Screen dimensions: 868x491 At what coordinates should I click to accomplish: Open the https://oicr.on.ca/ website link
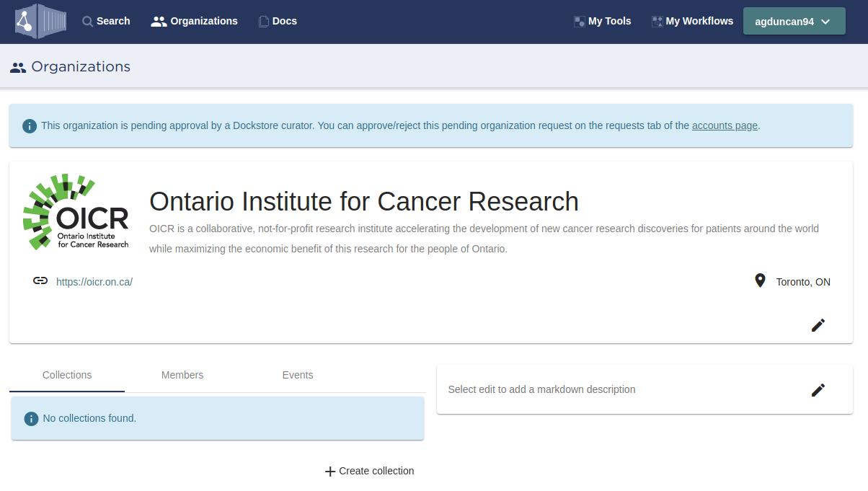tap(94, 282)
